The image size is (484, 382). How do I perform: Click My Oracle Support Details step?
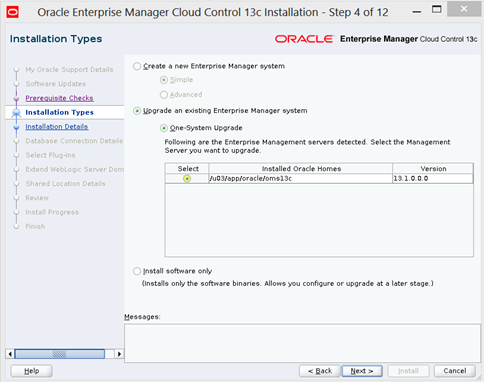69,70
